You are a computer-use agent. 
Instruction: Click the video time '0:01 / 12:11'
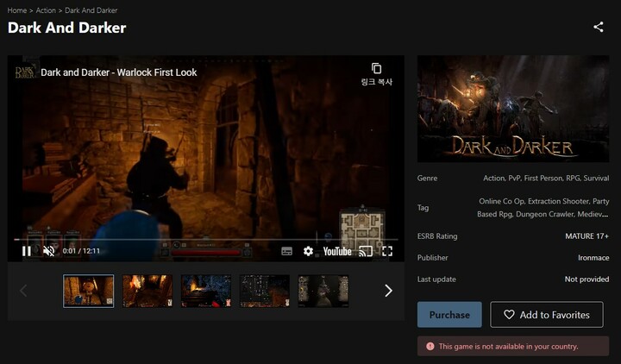point(81,251)
